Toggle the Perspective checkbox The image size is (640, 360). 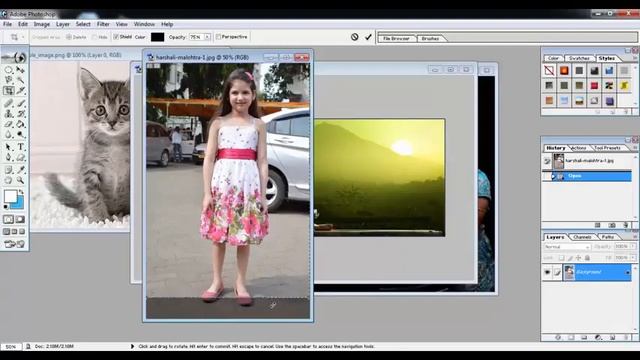218,37
